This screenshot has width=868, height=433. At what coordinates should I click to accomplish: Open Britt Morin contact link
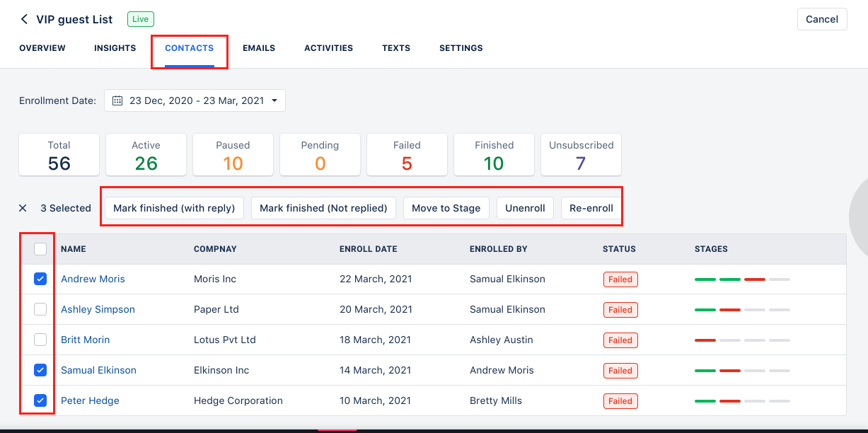pos(85,340)
